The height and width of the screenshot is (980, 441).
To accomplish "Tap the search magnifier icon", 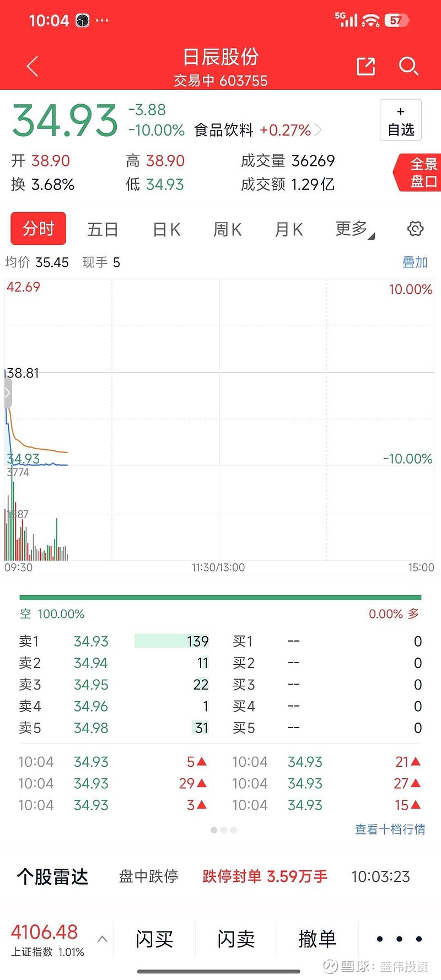I will click(x=408, y=67).
